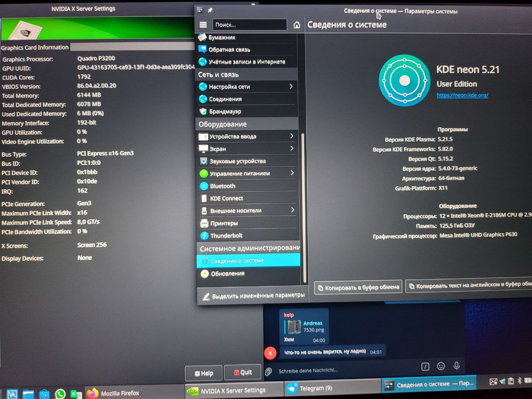The width and height of the screenshot is (532, 399).
Task: Click the Поиск search field
Action: coord(250,25)
